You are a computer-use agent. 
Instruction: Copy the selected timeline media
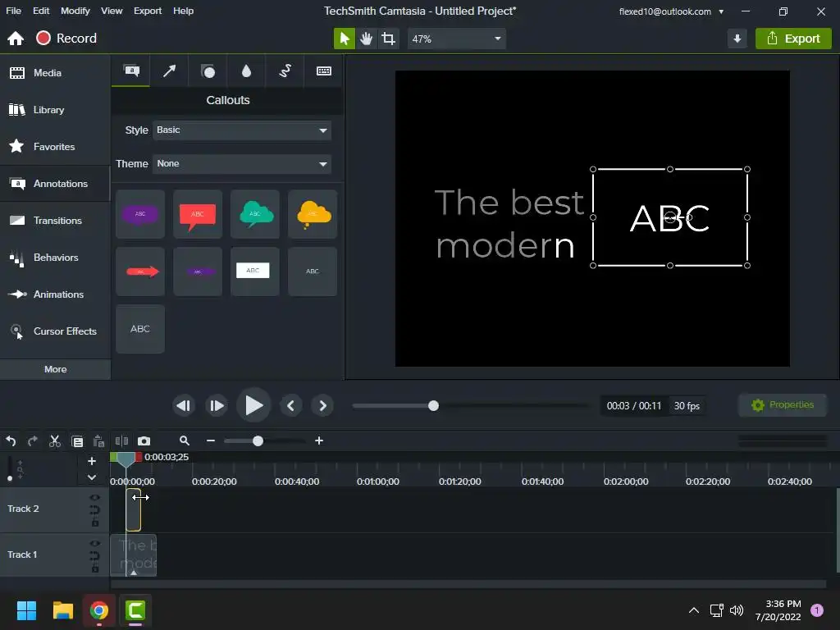[x=77, y=441]
